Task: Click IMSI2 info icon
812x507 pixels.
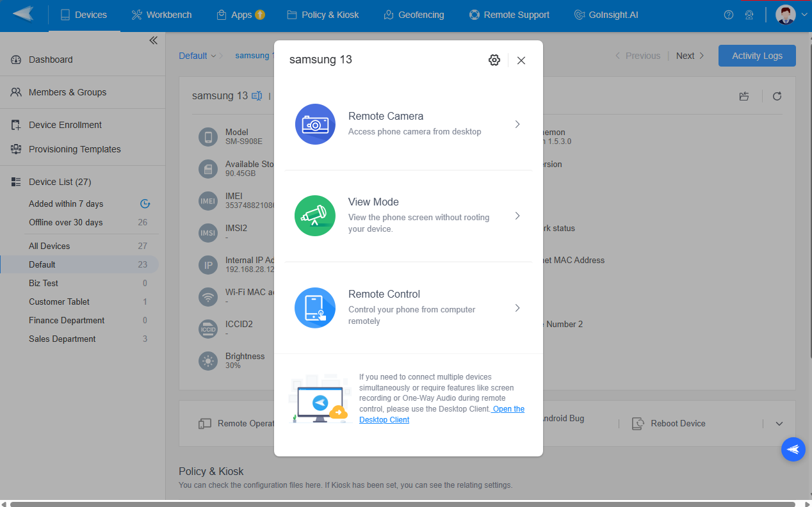Action: point(207,232)
